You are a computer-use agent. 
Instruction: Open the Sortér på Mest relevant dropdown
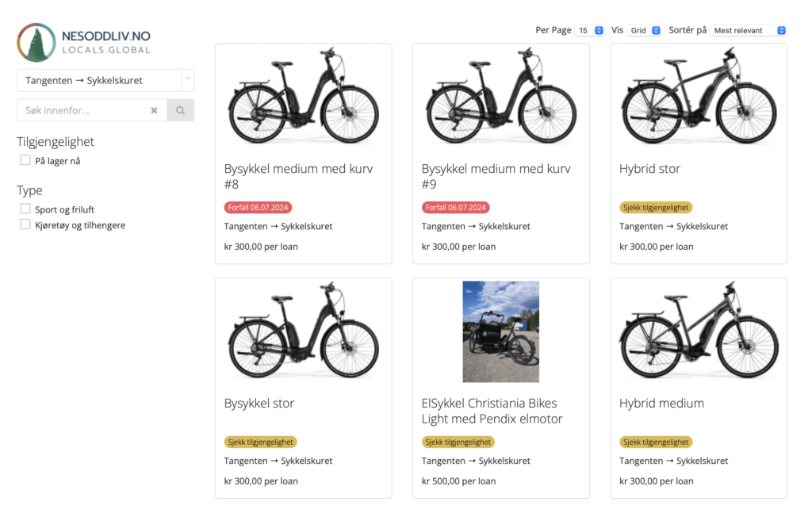tap(749, 31)
